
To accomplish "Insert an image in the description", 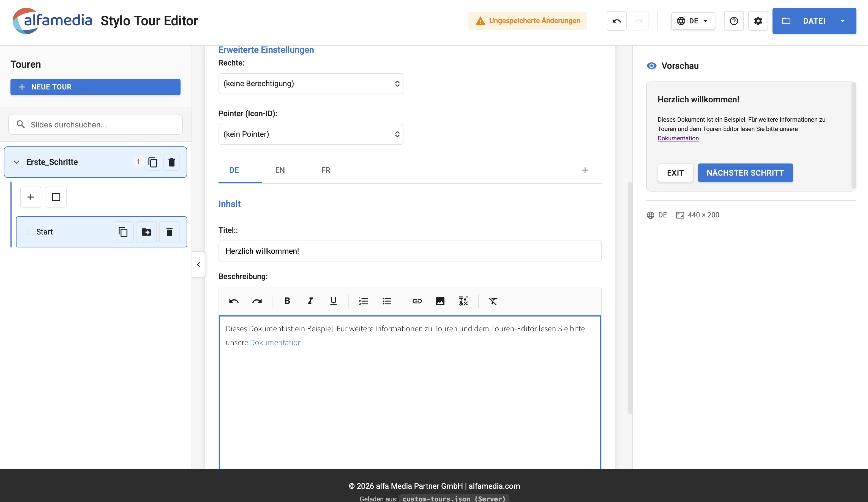I will 440,301.
